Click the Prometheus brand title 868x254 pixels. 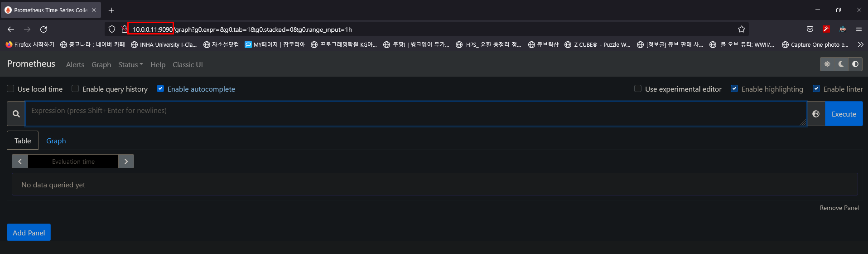point(31,63)
